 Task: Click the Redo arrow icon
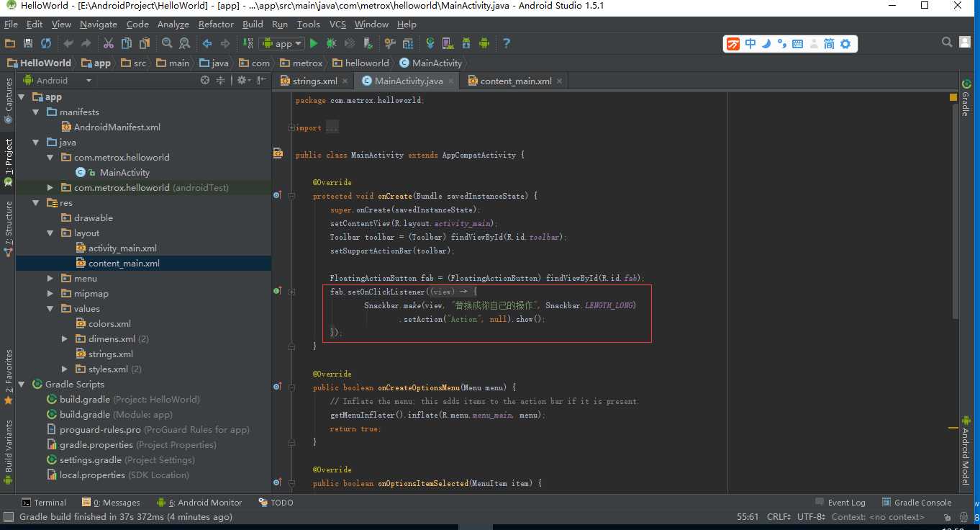[x=86, y=44]
